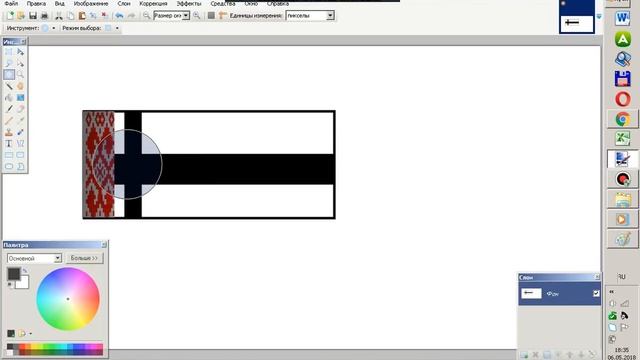This screenshot has width=640, height=360.
Task: Open the Файл menu
Action: (x=11, y=3)
